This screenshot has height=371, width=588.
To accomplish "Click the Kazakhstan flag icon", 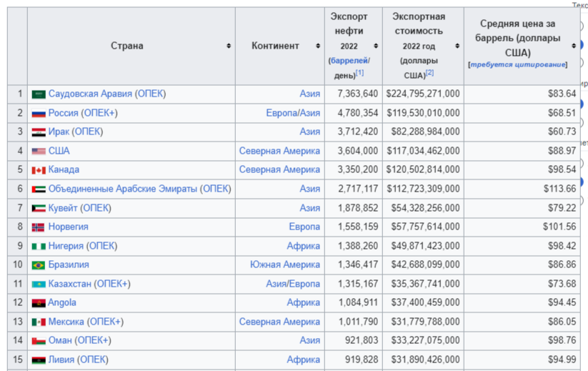I will pyautogui.click(x=39, y=285).
